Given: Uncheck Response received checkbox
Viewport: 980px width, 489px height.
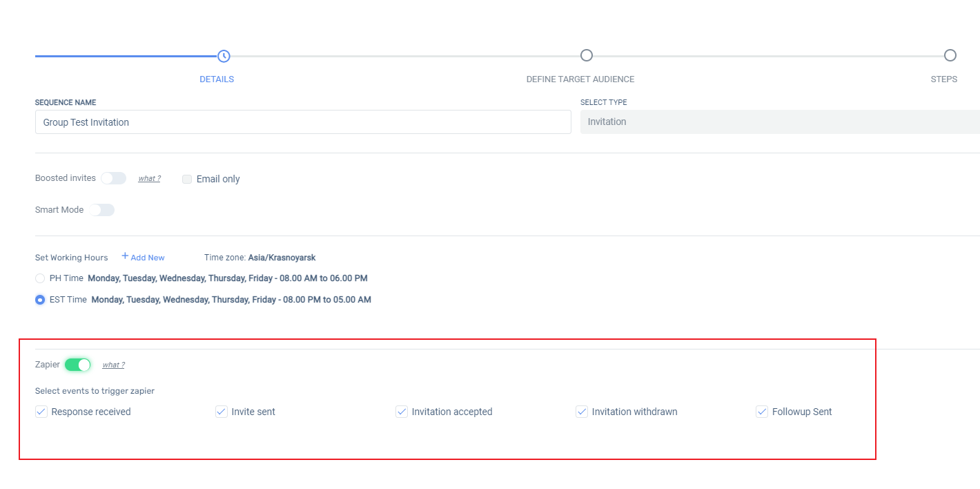Looking at the screenshot, I should point(41,412).
